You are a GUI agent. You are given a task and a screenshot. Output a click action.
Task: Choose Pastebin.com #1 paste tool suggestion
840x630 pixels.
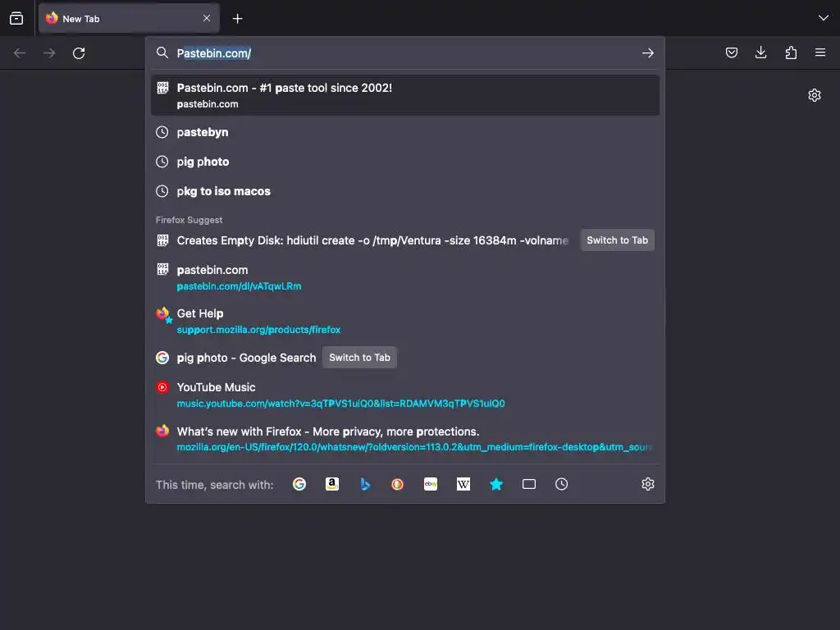click(405, 95)
